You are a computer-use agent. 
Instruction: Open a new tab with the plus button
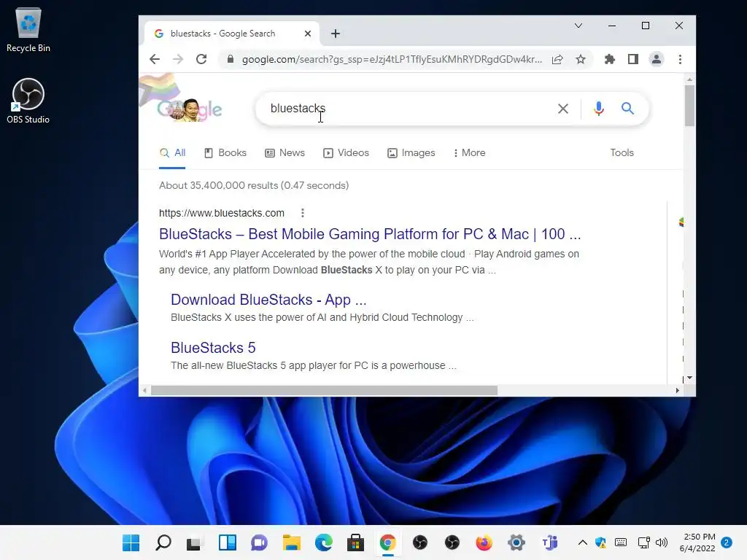tap(336, 34)
